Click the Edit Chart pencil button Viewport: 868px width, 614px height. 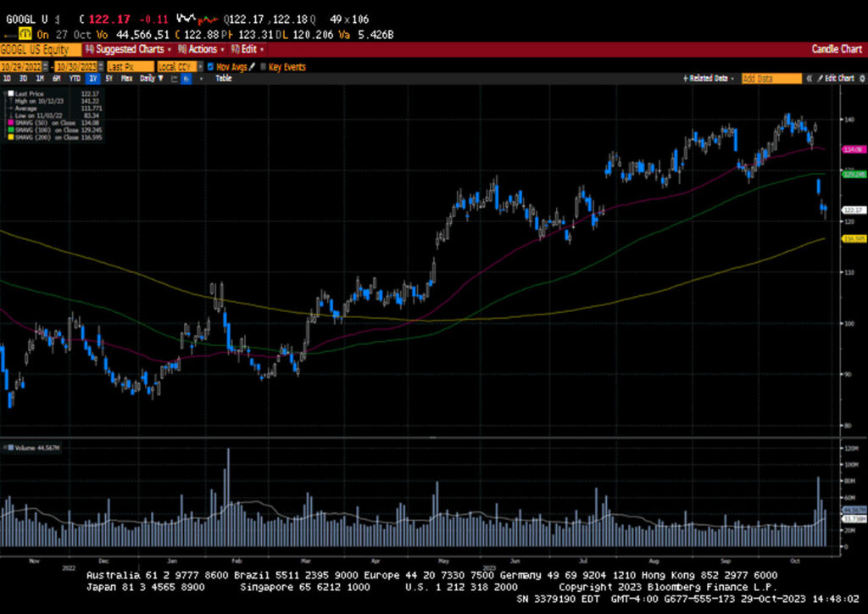click(834, 78)
